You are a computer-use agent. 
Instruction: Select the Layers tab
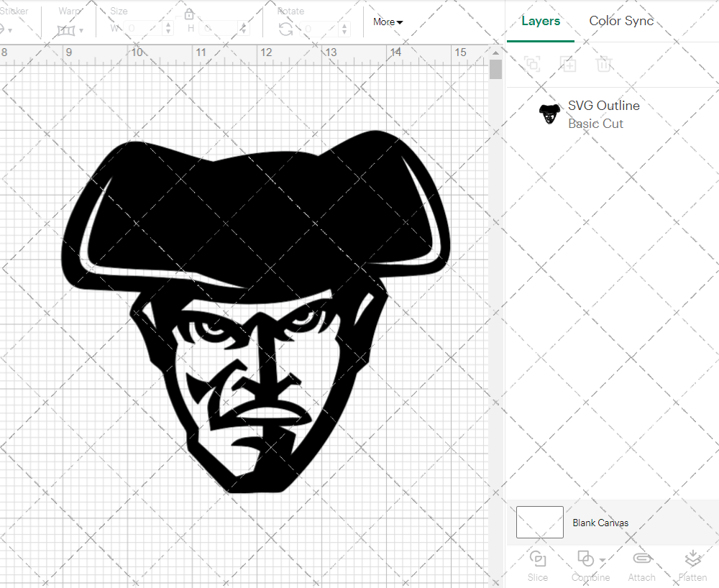coord(541,21)
